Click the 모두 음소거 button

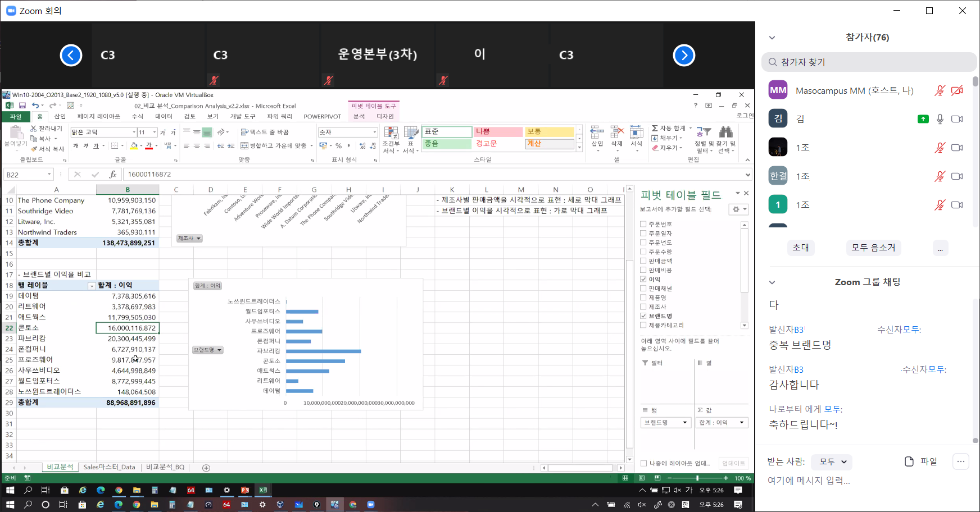[873, 248]
